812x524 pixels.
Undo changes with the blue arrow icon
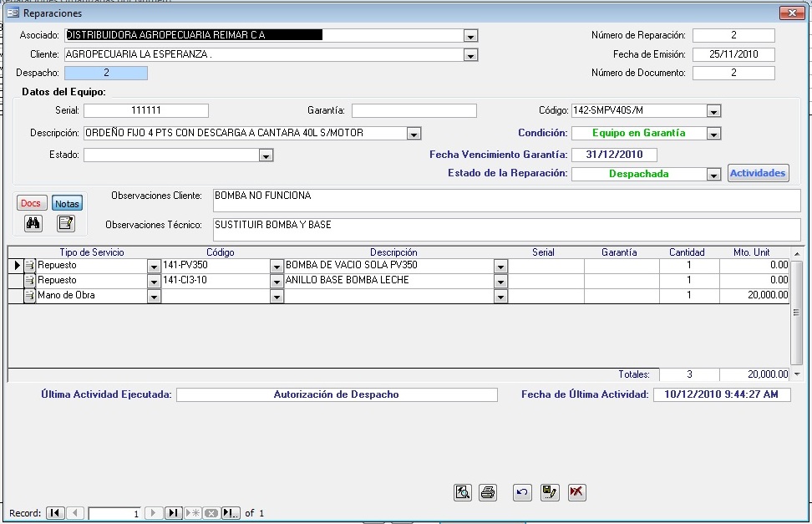click(x=522, y=492)
